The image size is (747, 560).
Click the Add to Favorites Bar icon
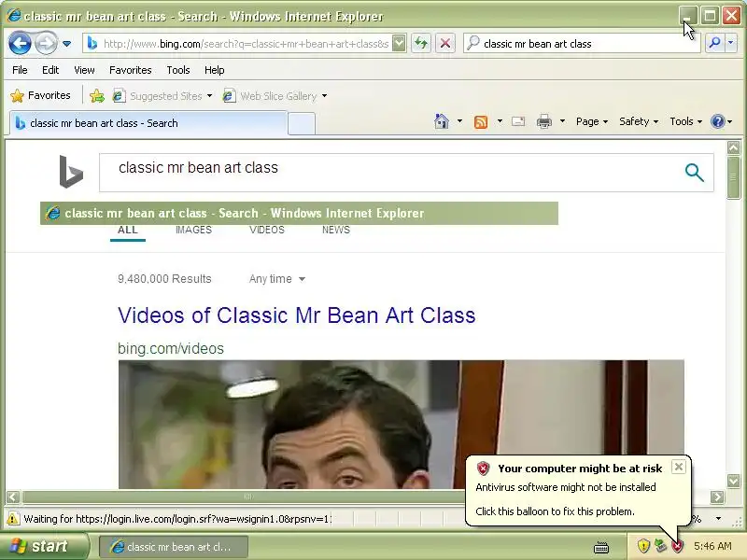coord(97,96)
